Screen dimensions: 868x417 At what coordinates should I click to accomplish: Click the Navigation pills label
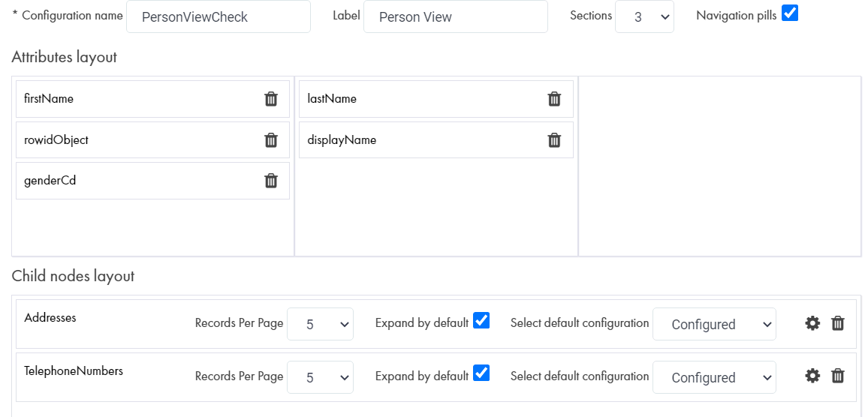click(x=737, y=16)
